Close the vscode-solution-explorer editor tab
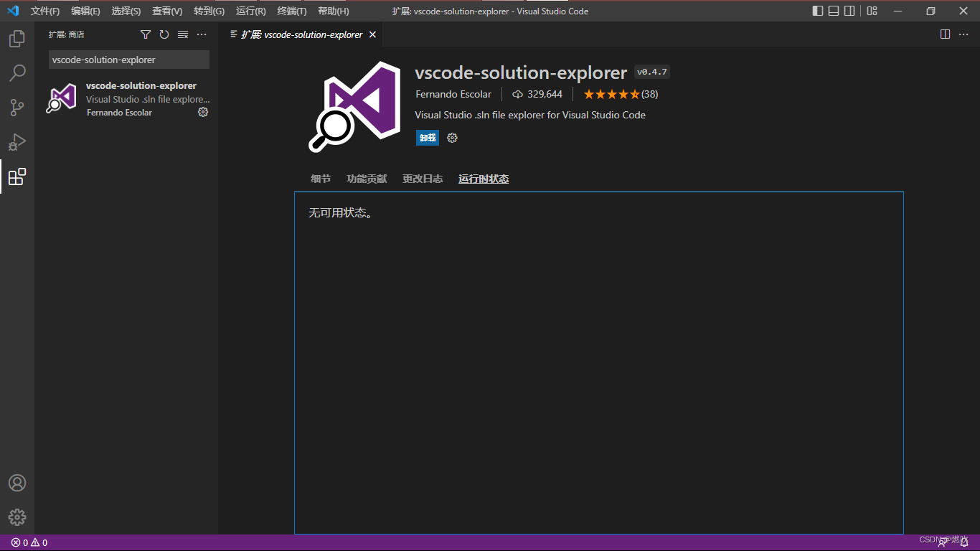The width and height of the screenshot is (980, 551). point(372,34)
